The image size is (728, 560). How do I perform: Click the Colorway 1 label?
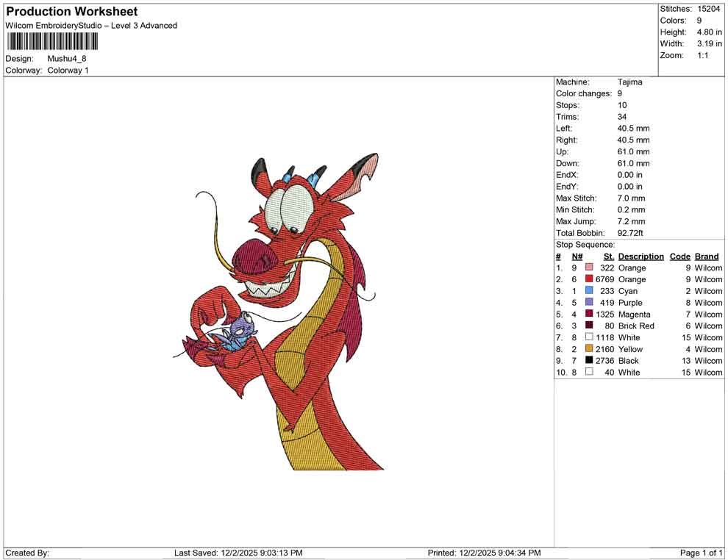[68, 71]
